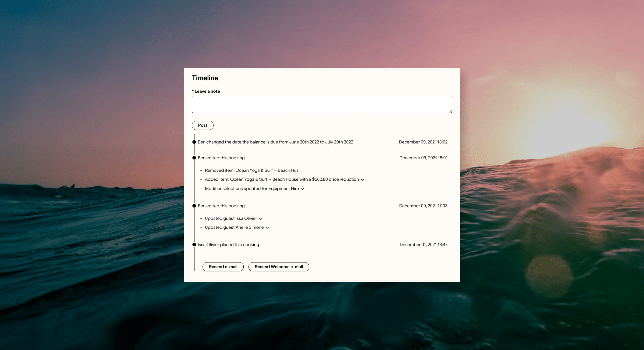Click the Timeline heading
This screenshot has height=350, width=644.
pos(205,78)
